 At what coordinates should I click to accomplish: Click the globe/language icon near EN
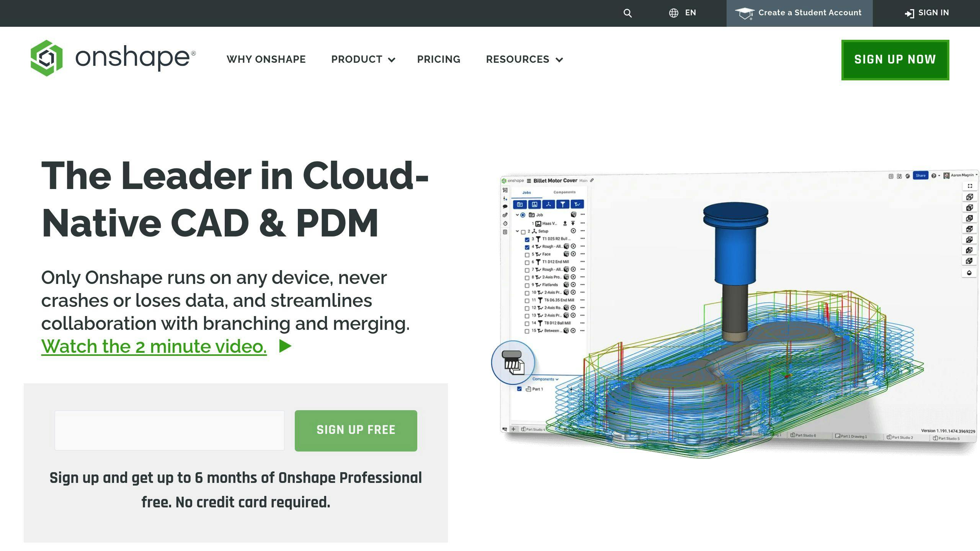coord(672,13)
